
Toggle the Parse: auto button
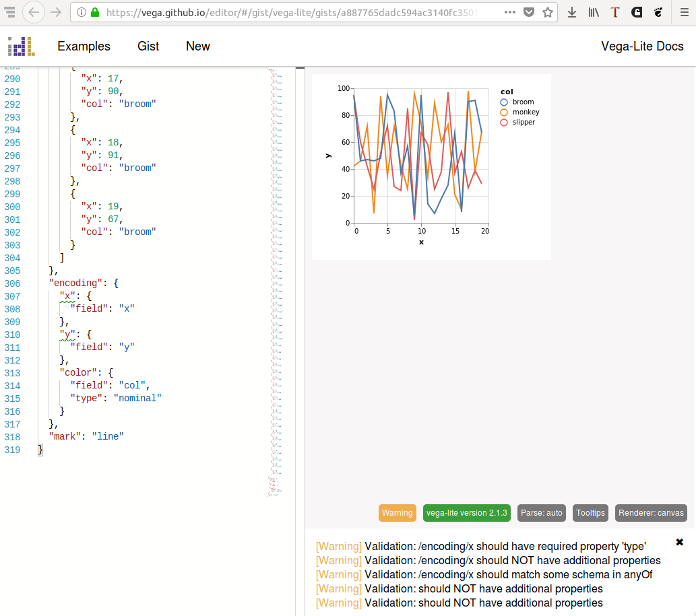coord(542,513)
